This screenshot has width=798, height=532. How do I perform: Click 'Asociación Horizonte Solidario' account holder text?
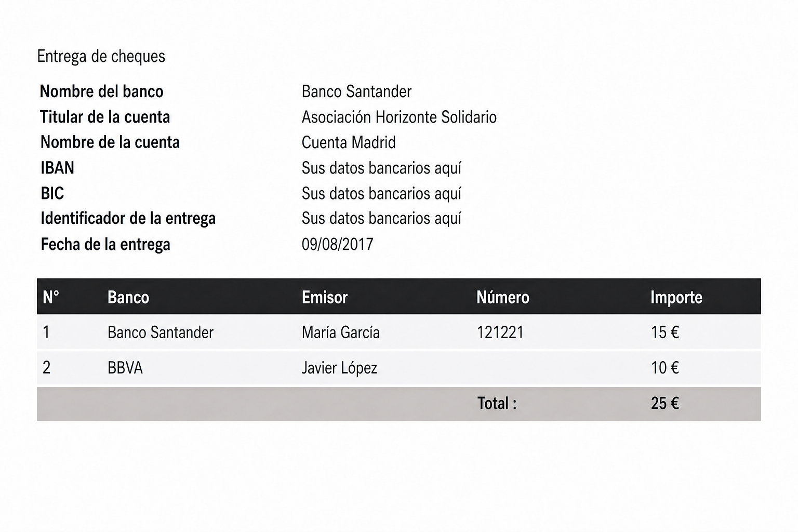coord(399,117)
